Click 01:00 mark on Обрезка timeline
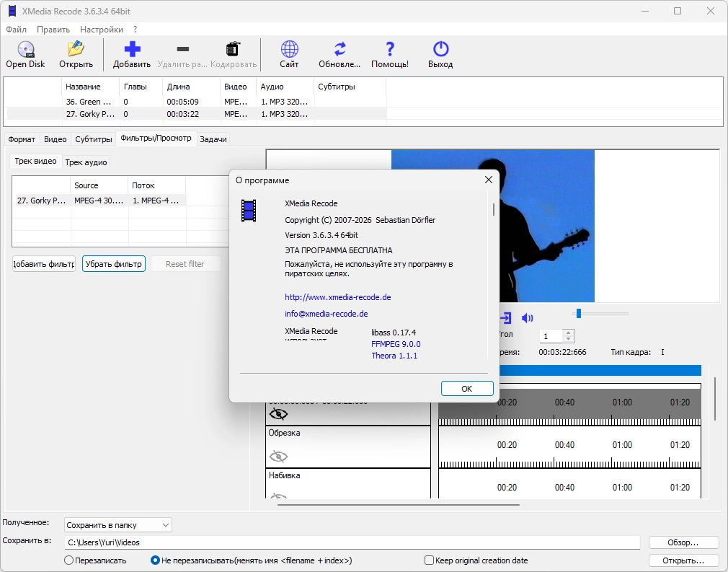Screen dimensions: 728x572 622,444
